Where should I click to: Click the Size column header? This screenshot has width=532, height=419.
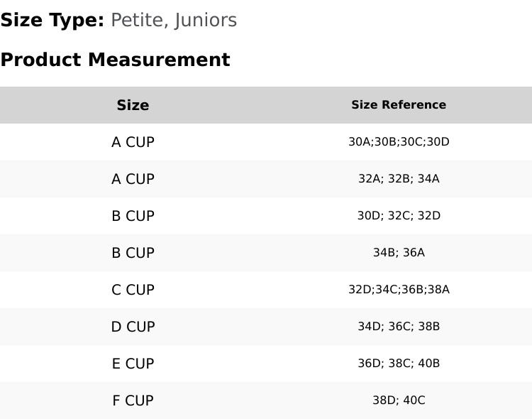click(x=133, y=105)
